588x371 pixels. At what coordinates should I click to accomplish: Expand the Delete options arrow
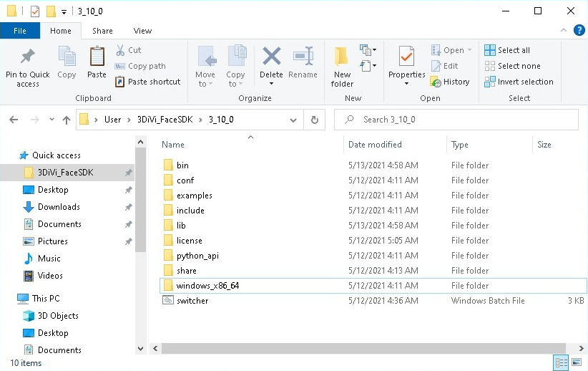tap(272, 84)
